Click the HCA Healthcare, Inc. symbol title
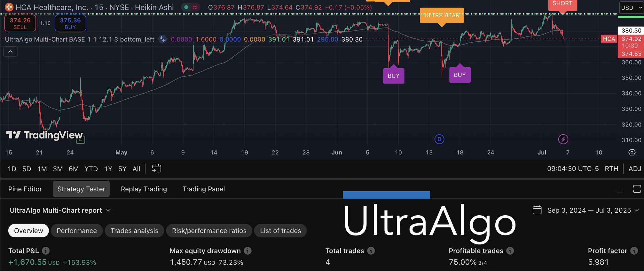Screen dimensions: 644x271 [52, 7]
